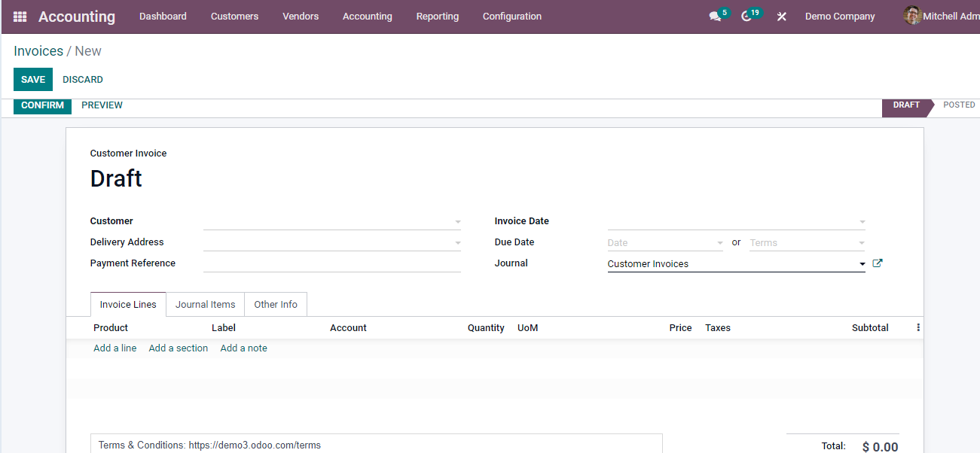This screenshot has width=980, height=453.
Task: Click the debug tools icon
Action: click(x=782, y=17)
